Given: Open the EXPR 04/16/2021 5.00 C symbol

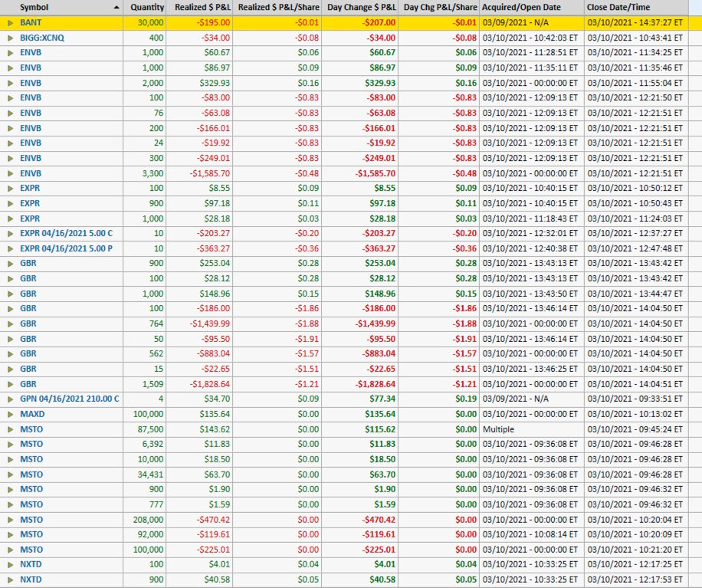Looking at the screenshot, I should (66, 233).
